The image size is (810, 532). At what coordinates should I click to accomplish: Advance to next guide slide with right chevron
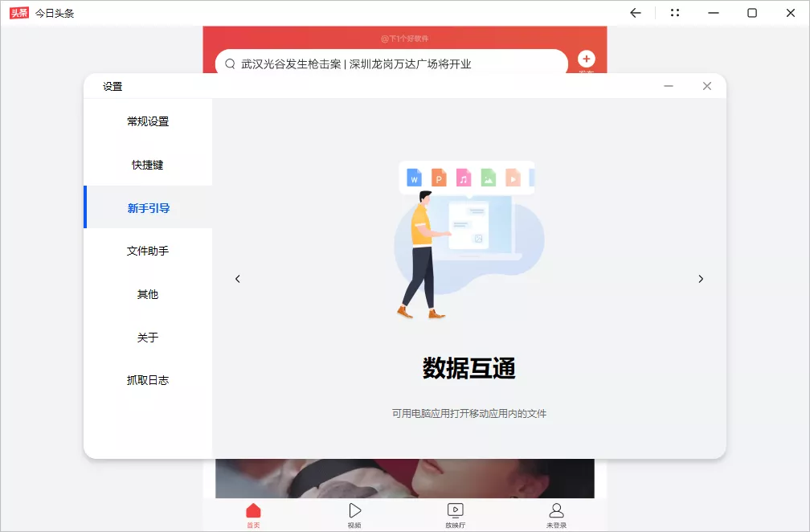click(x=701, y=279)
